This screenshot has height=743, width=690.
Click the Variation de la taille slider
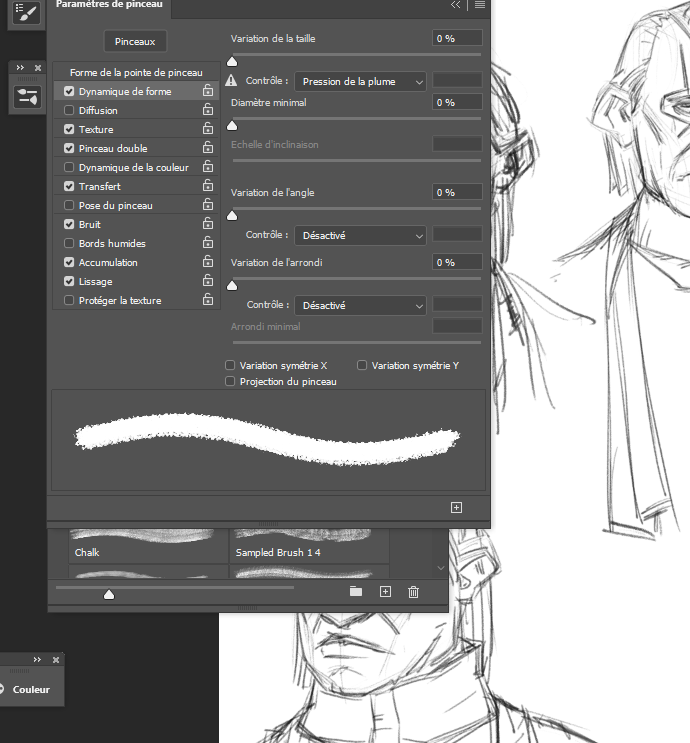coord(356,55)
